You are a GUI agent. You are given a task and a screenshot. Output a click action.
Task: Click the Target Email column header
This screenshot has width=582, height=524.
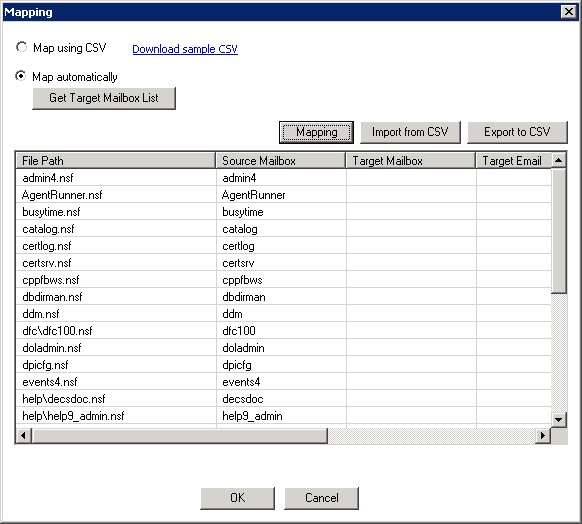(514, 161)
